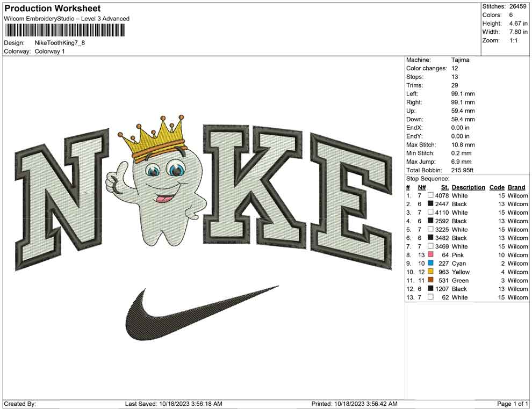Image resolution: width=532 pixels, height=409 pixels.
Task: Click the black swatch in stop row 2
Action: click(x=430, y=203)
